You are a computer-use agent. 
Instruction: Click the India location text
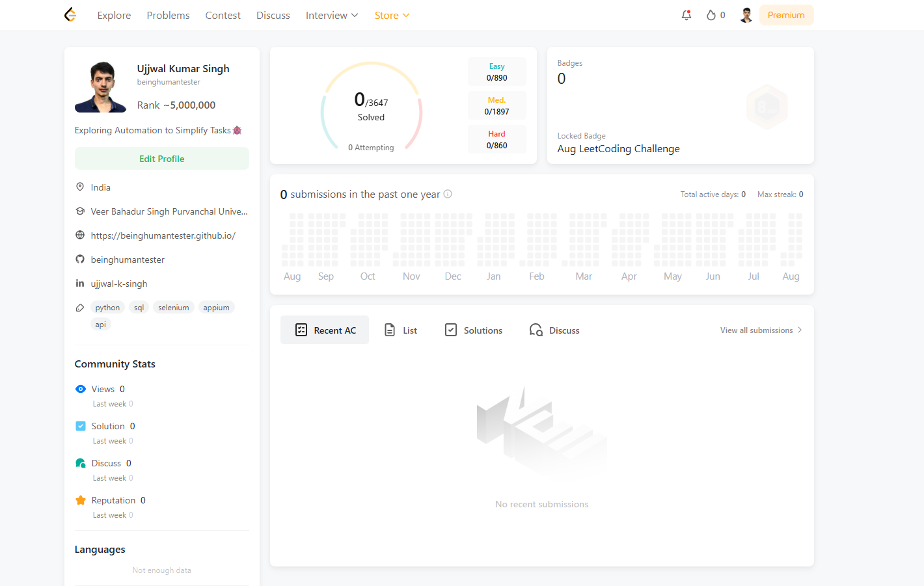point(101,187)
